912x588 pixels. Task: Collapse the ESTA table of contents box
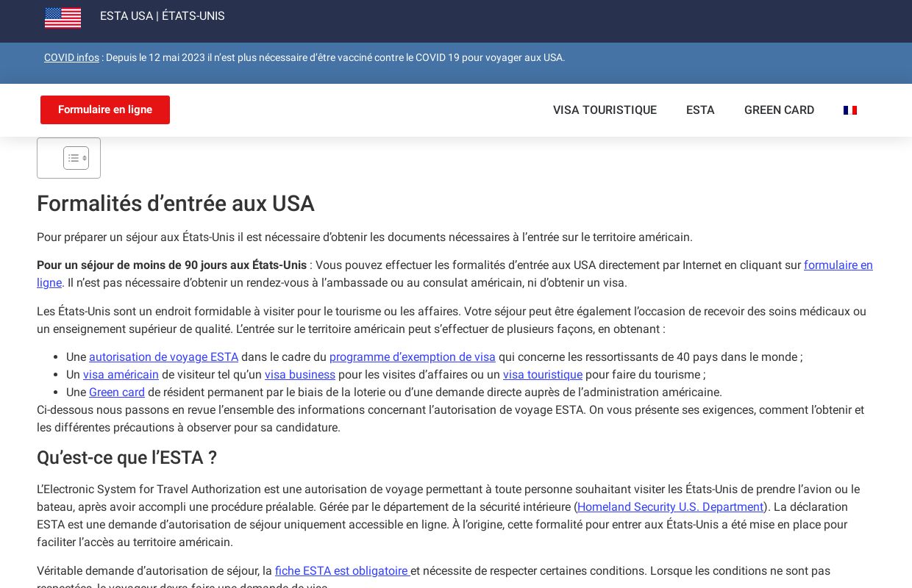[x=76, y=158]
